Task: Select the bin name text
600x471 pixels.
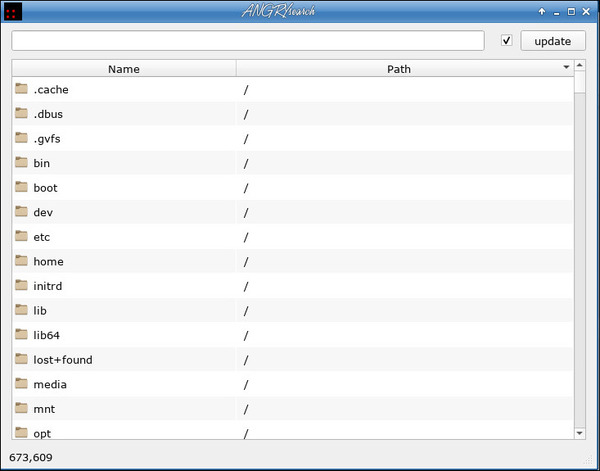Action: click(x=42, y=163)
